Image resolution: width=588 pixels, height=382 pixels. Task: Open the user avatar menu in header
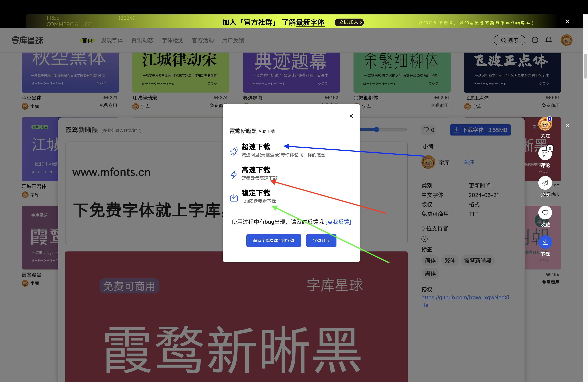[x=567, y=40]
